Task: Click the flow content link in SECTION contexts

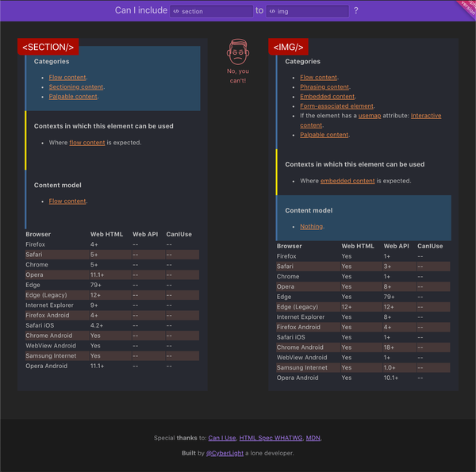Action: [x=87, y=143]
